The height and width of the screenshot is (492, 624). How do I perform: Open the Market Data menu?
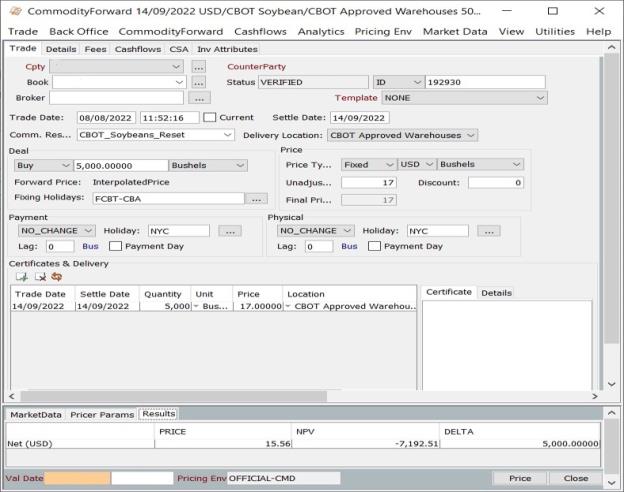click(455, 31)
